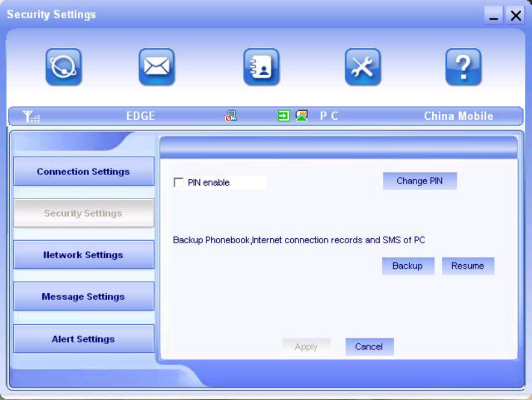
Task: Open Alert Settings
Action: (84, 339)
